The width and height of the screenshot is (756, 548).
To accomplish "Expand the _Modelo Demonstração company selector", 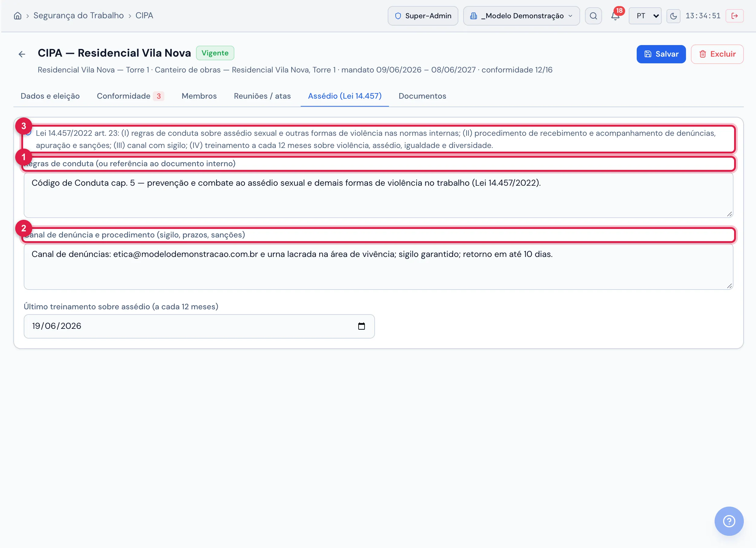I will (x=521, y=16).
